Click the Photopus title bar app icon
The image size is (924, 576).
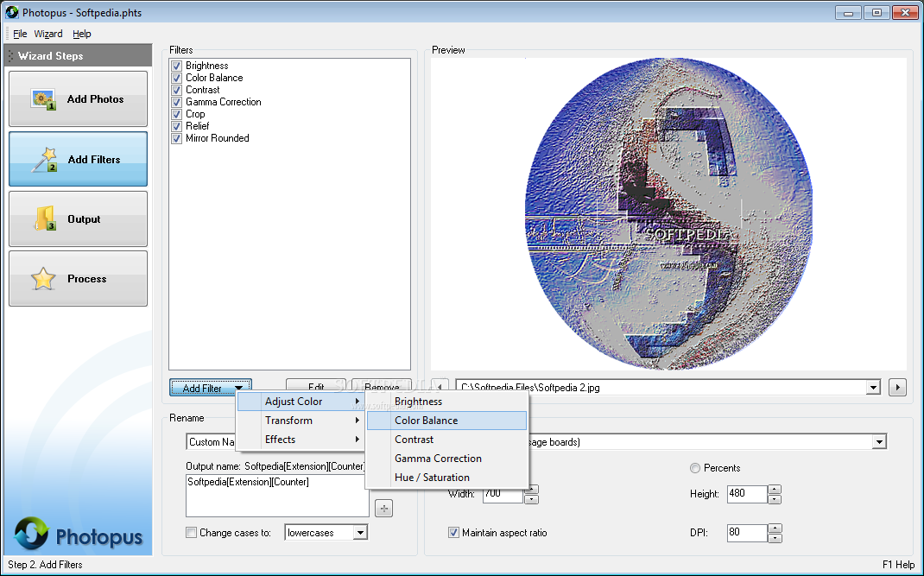pos(11,12)
